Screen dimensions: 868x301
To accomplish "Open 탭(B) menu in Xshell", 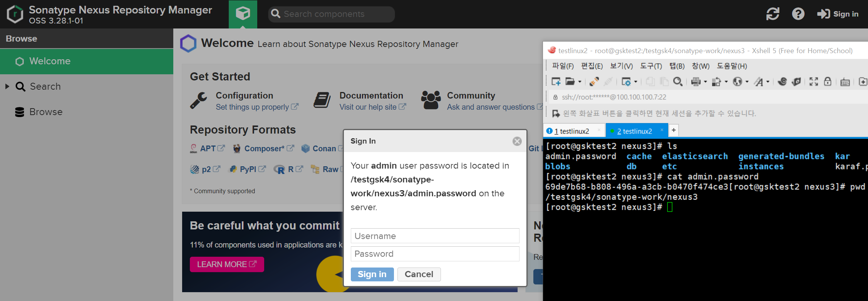I will coord(677,66).
